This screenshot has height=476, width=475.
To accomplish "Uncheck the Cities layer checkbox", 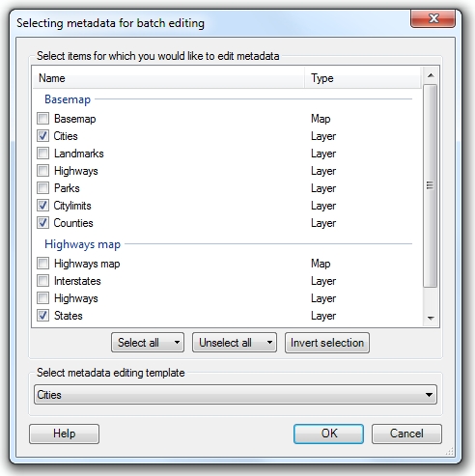I will [42, 136].
